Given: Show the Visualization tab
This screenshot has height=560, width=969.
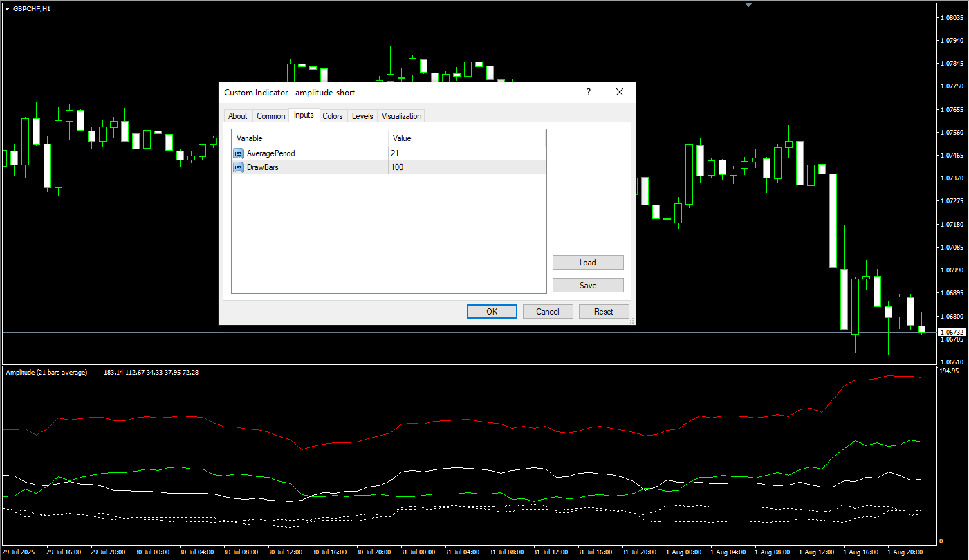Looking at the screenshot, I should (401, 116).
